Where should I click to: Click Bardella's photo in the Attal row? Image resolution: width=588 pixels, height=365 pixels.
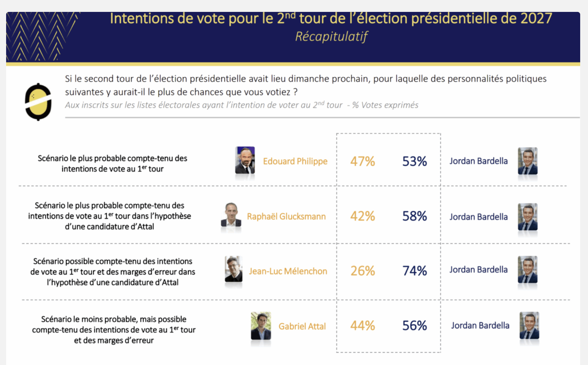(x=529, y=326)
